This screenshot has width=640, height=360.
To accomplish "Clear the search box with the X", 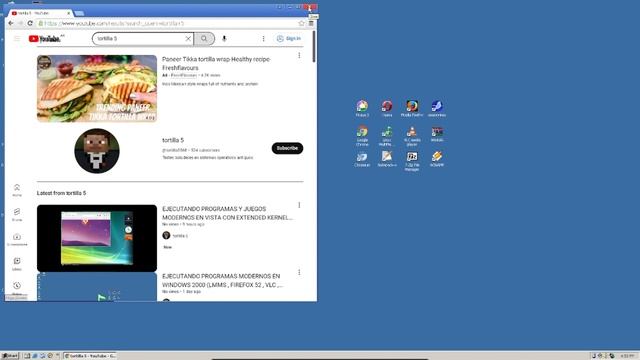I will (x=188, y=38).
